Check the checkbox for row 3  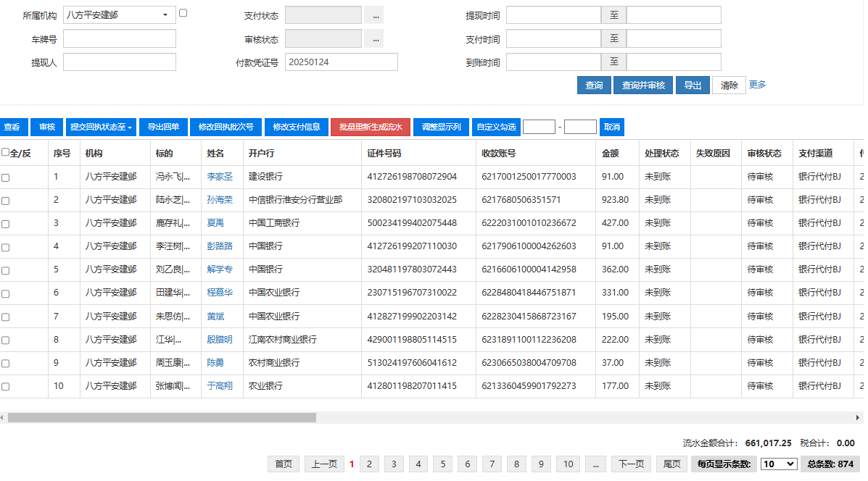(6, 224)
